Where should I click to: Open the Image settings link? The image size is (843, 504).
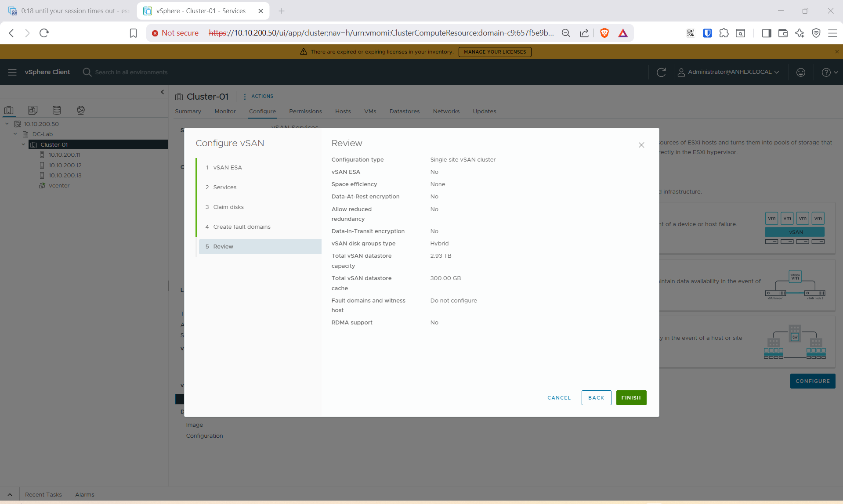point(194,425)
